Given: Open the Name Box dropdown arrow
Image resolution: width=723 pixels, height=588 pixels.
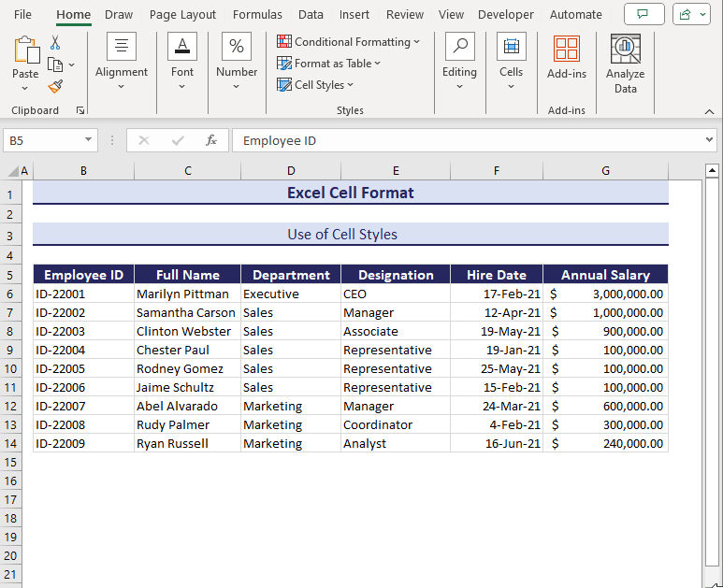Looking at the screenshot, I should (89, 140).
